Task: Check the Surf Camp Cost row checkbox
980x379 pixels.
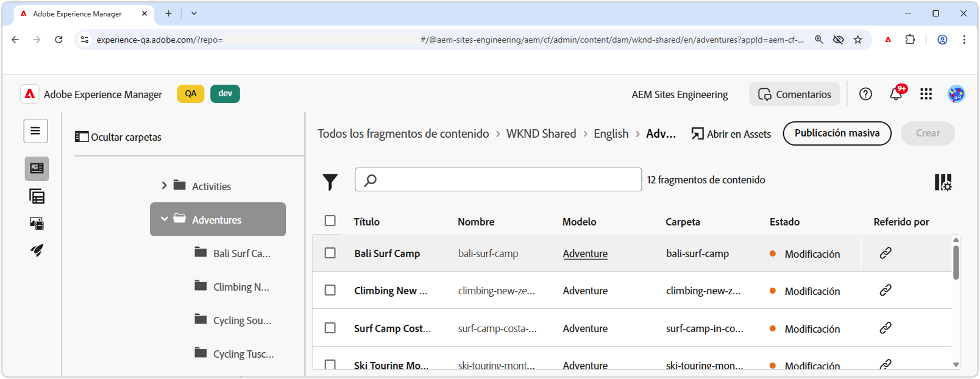Action: (330, 328)
